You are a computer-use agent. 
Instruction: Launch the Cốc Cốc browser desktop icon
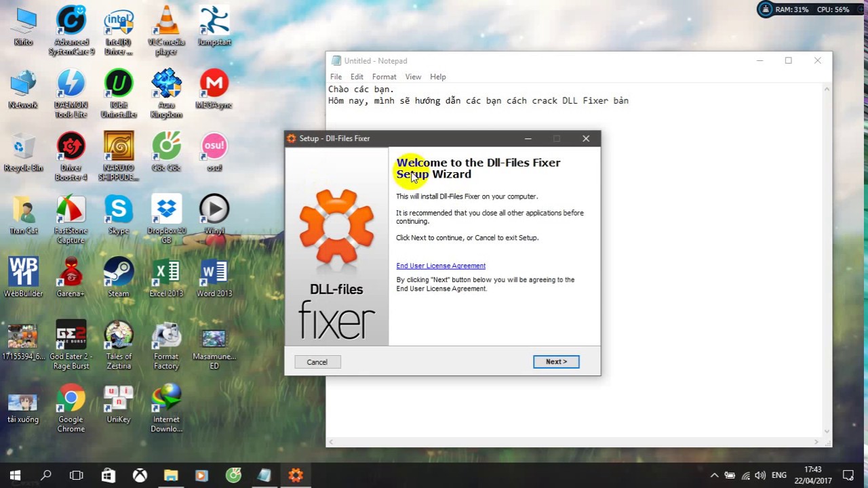tap(166, 152)
